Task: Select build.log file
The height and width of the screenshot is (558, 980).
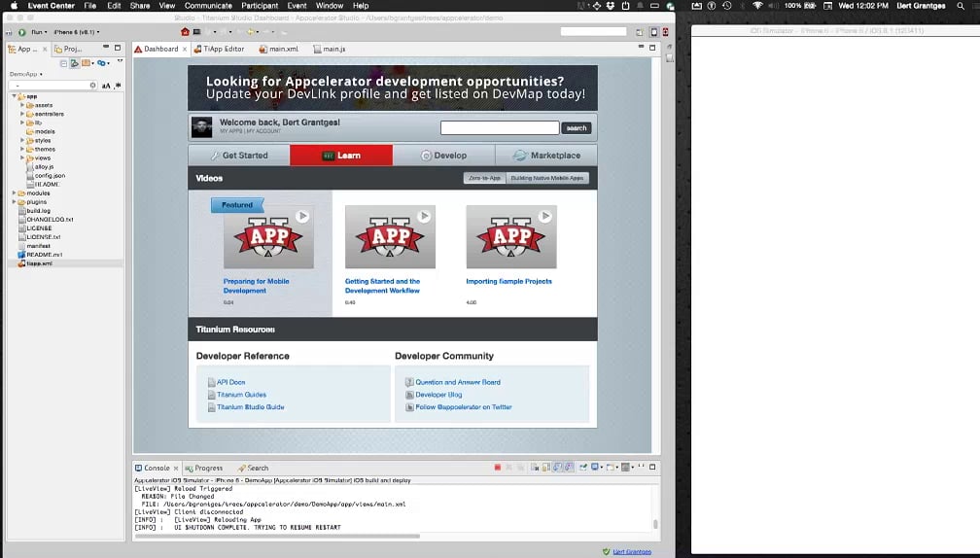Action: pos(34,211)
